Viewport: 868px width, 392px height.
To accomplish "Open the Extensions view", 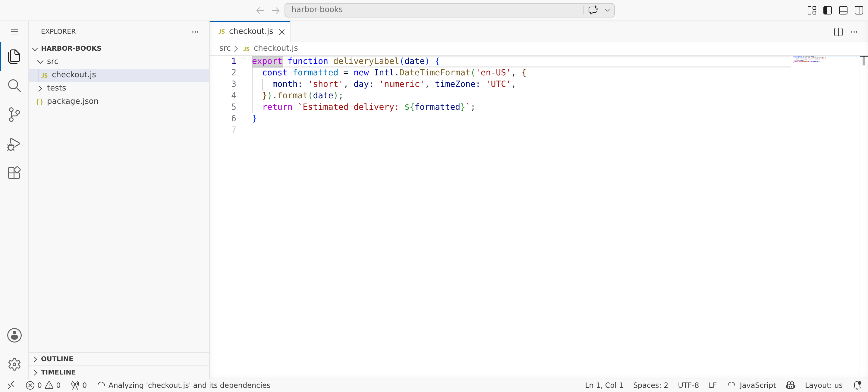I will [x=14, y=172].
